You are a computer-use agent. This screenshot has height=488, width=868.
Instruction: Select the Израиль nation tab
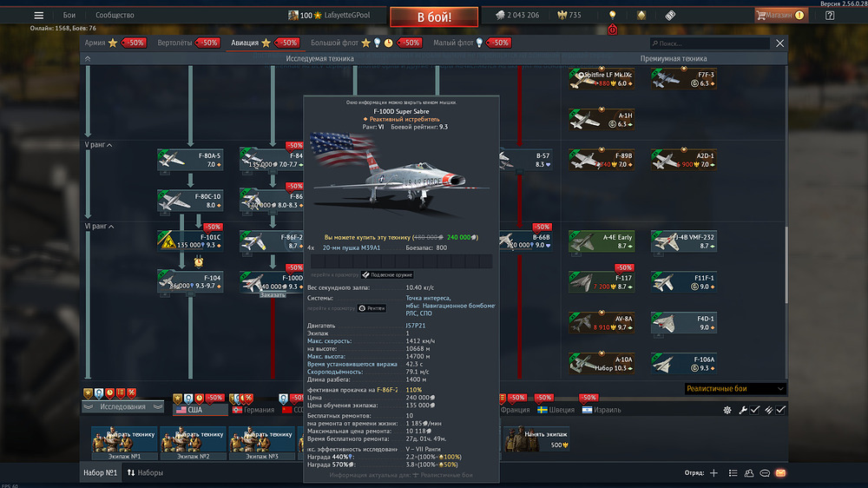pyautogui.click(x=602, y=410)
